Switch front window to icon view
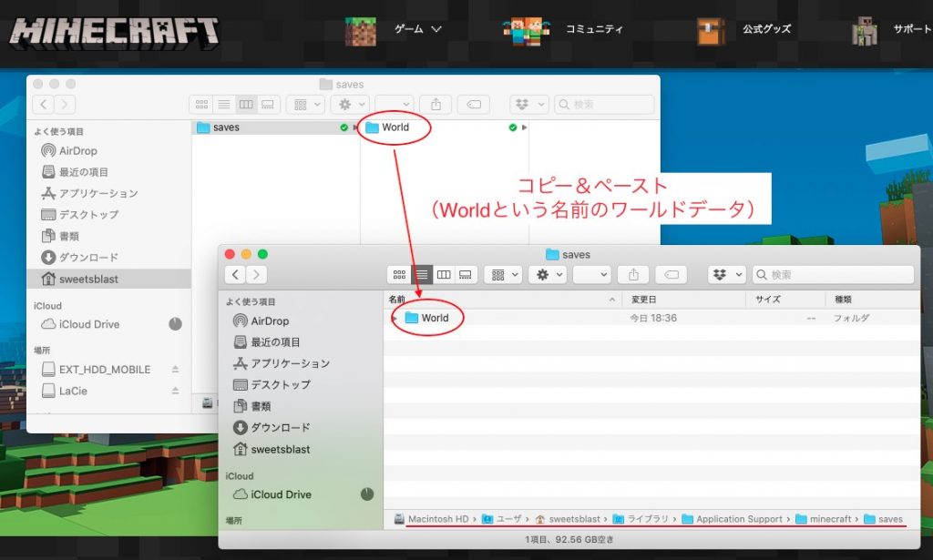933x560 pixels. point(399,275)
